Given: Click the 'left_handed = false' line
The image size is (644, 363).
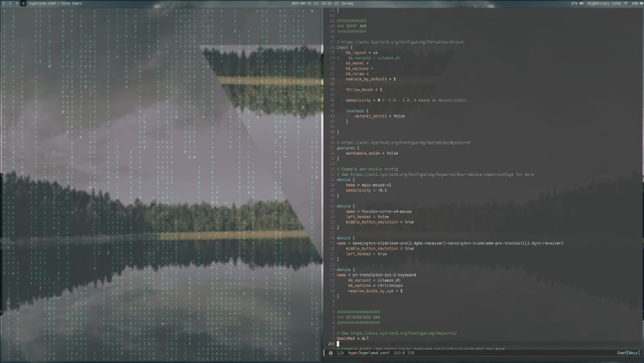Looking at the screenshot, I should 367,217.
